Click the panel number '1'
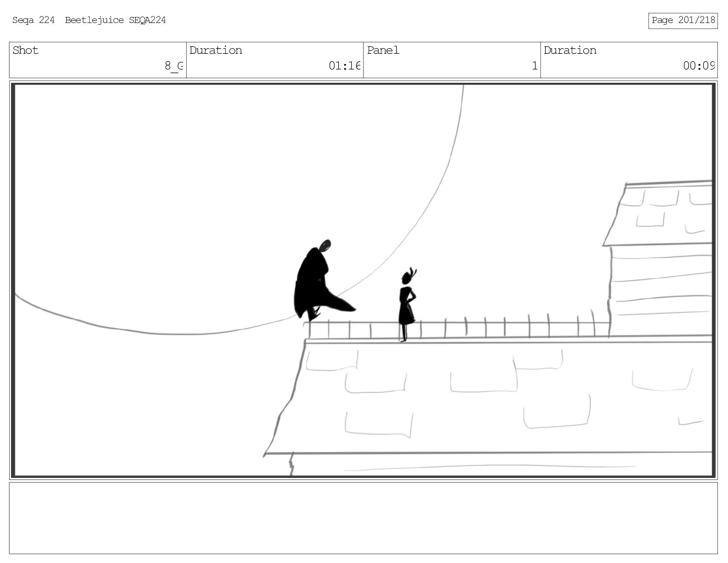This screenshot has height=563, width=728. point(535,66)
